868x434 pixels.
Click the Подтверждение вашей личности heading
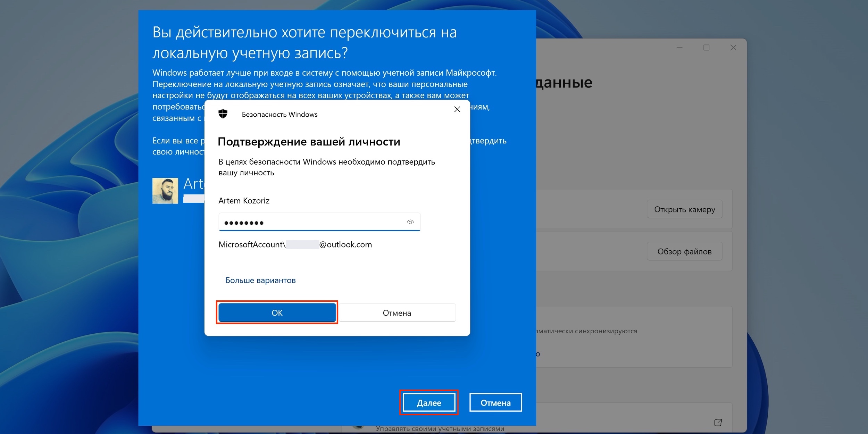coord(309,142)
